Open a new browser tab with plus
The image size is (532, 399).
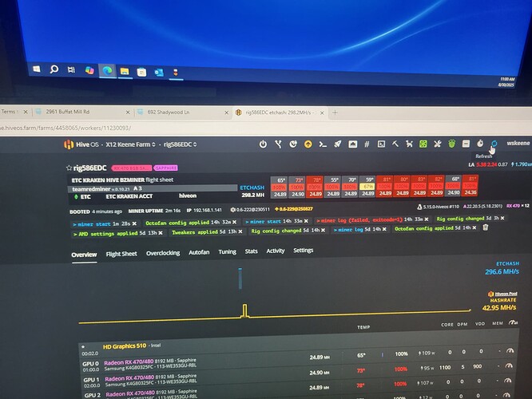[335, 113]
